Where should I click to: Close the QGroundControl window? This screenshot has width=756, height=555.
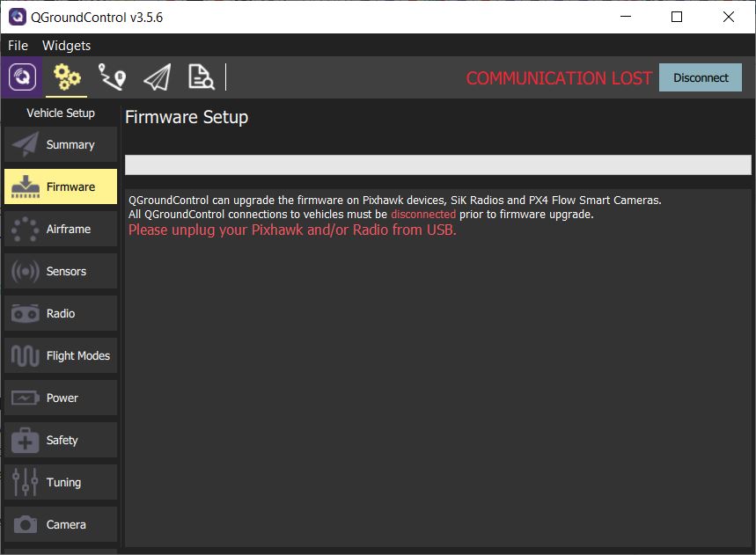click(x=729, y=17)
